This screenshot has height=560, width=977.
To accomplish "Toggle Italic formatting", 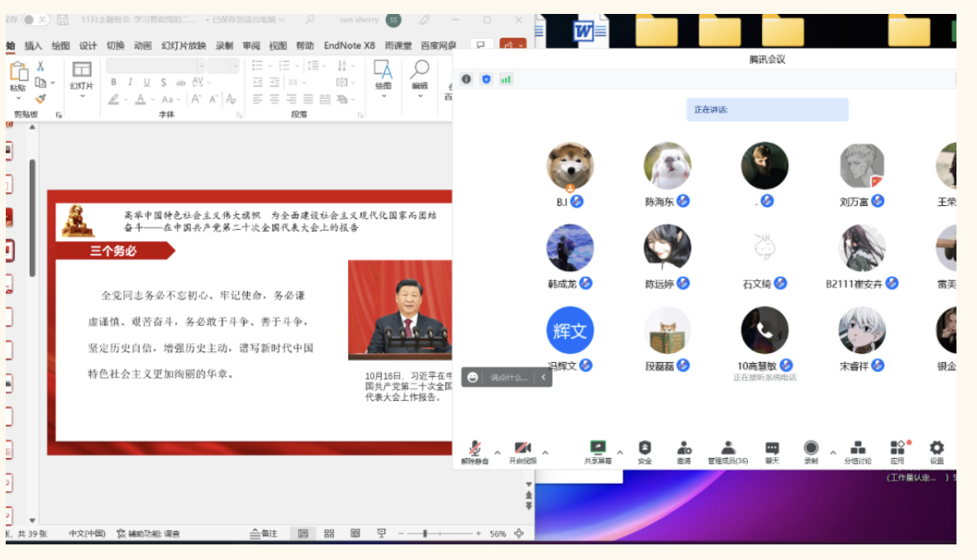I will pos(131,82).
